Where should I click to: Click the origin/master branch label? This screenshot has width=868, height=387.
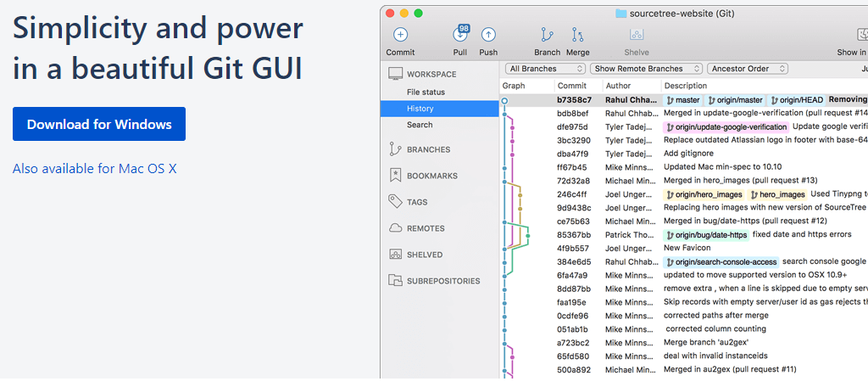click(735, 100)
